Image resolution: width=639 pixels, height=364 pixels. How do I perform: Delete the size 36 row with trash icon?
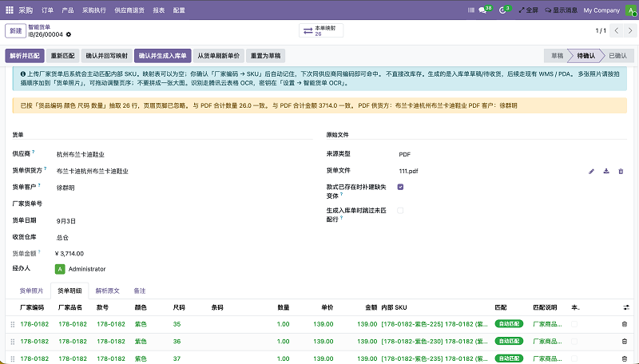[x=625, y=341]
